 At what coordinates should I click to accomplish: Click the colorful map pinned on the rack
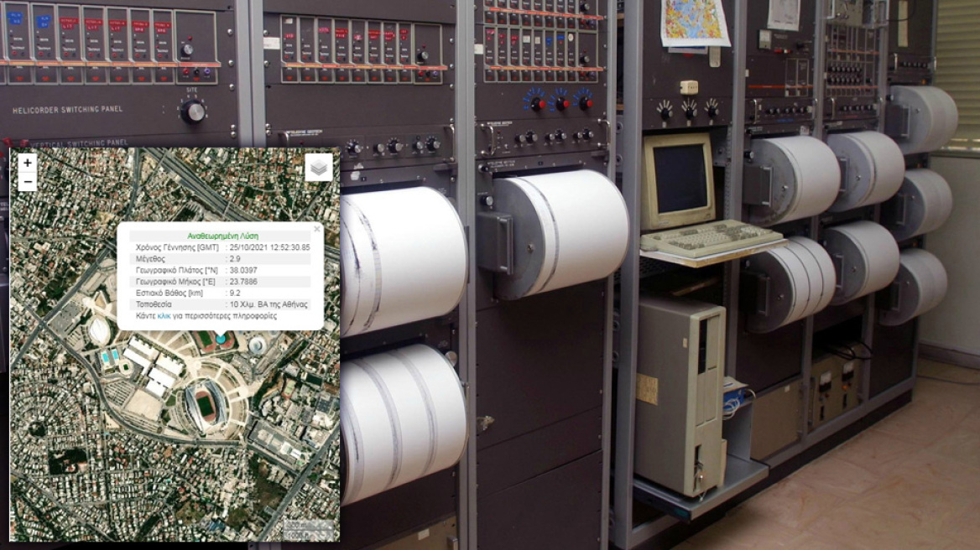pos(694,22)
